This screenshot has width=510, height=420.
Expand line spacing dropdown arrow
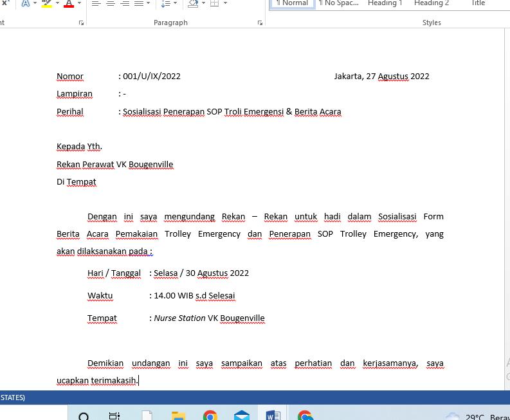176,3
